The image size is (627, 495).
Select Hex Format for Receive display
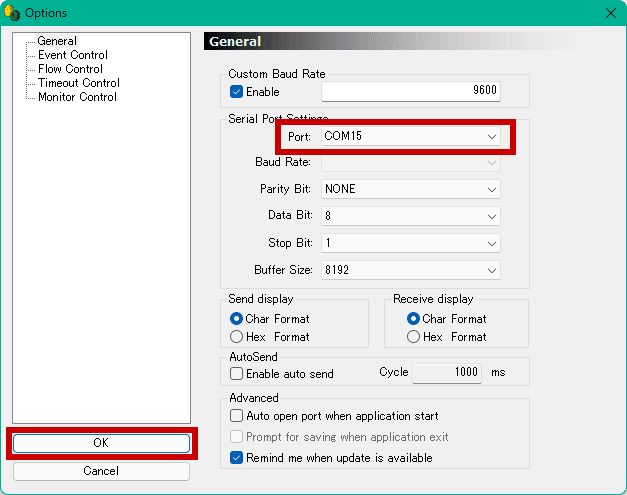tap(413, 337)
